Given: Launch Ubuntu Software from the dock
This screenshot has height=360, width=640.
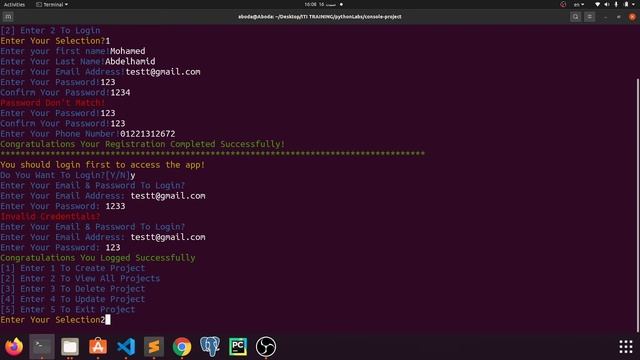Looking at the screenshot, I should (98, 347).
